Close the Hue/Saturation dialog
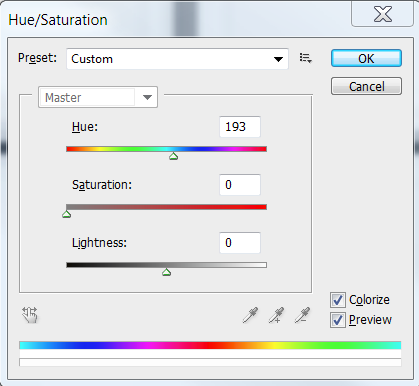 [x=382, y=14]
